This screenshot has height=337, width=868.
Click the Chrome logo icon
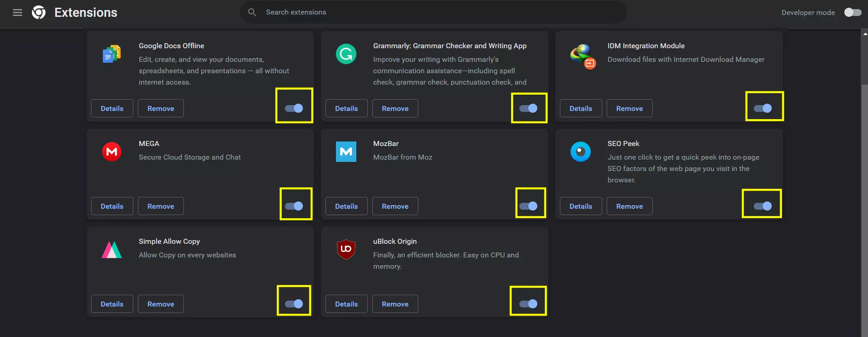[x=39, y=13]
